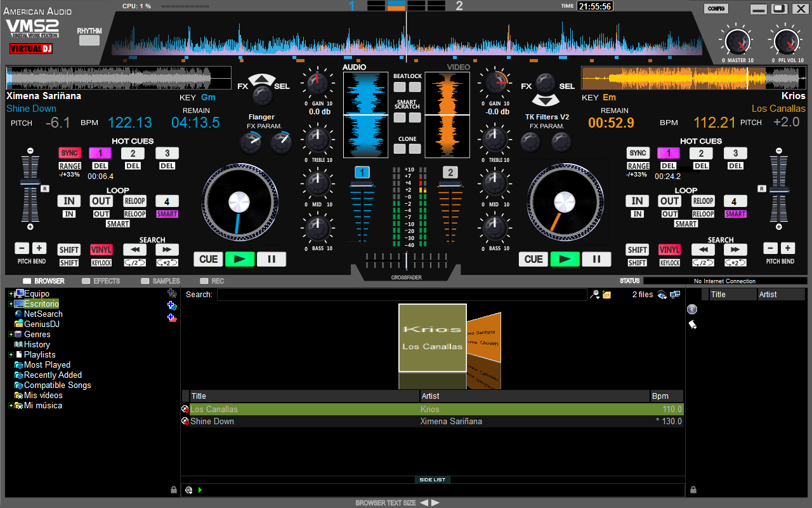
Task: Click right deck hot cue 2
Action: point(701,153)
